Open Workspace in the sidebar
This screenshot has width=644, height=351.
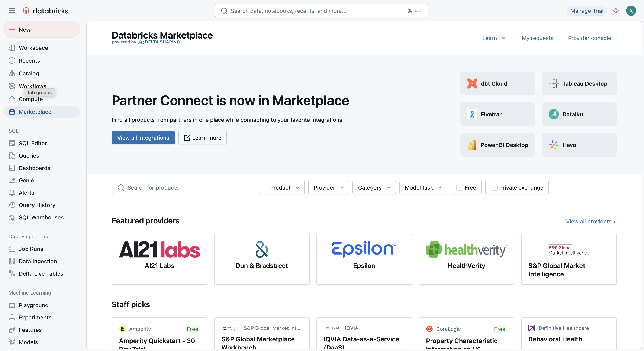click(x=42, y=48)
